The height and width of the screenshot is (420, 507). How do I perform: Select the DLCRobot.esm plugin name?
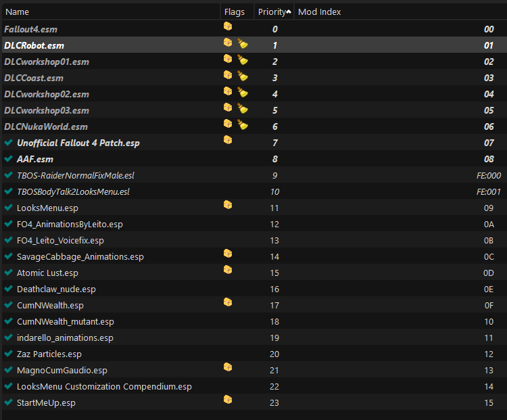(x=34, y=45)
